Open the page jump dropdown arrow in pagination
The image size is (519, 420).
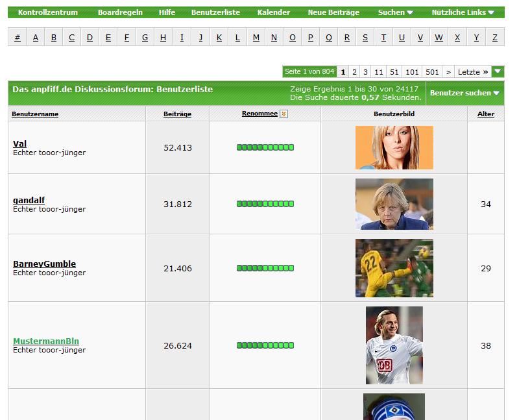point(498,72)
